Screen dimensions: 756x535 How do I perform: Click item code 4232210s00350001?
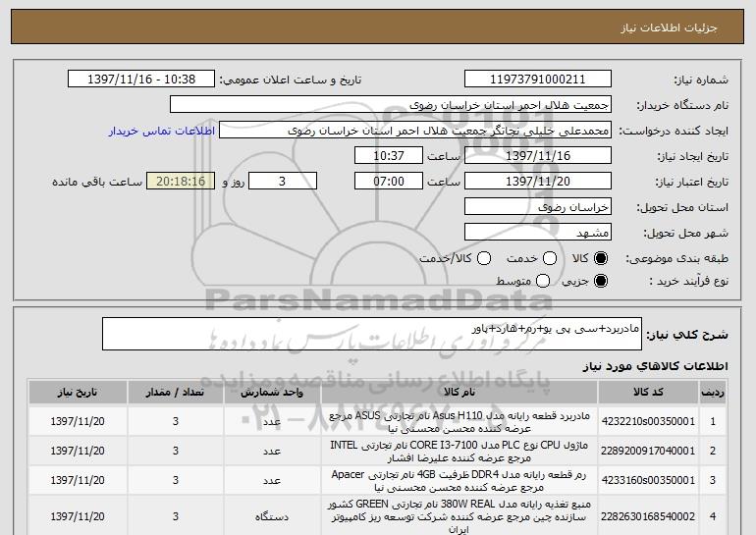tap(648, 421)
